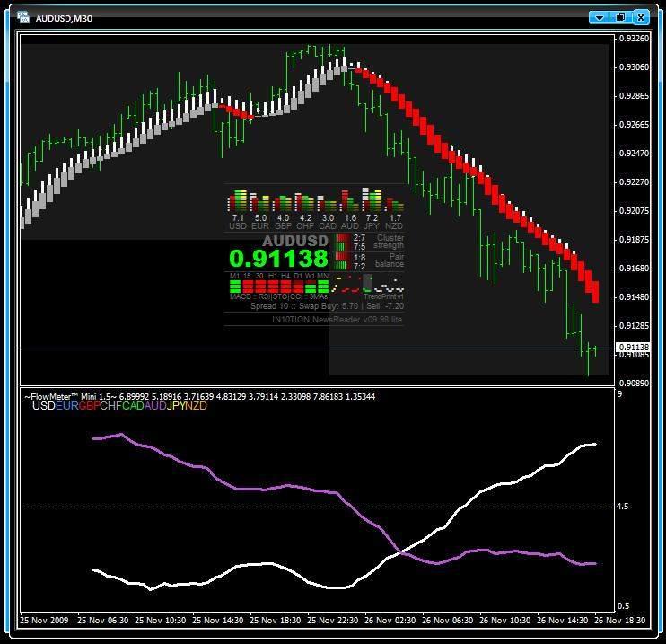Click the 26 Nov 06:30 time axis label

(447, 620)
